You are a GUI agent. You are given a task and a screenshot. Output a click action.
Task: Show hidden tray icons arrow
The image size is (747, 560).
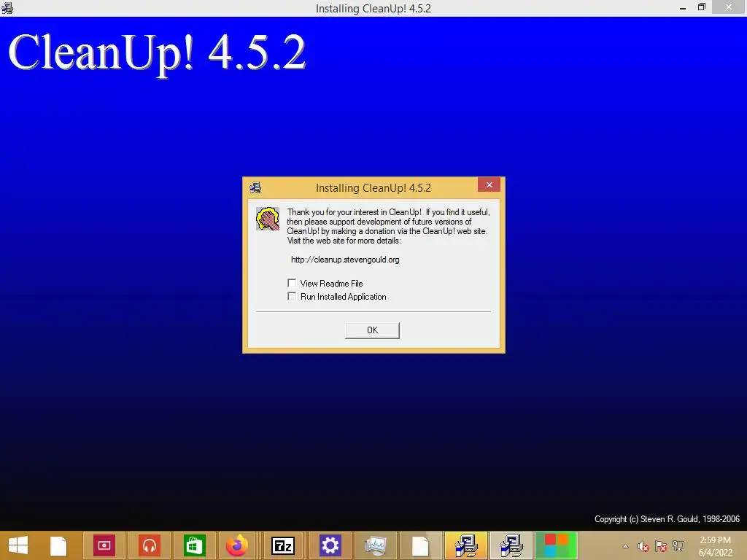625,546
